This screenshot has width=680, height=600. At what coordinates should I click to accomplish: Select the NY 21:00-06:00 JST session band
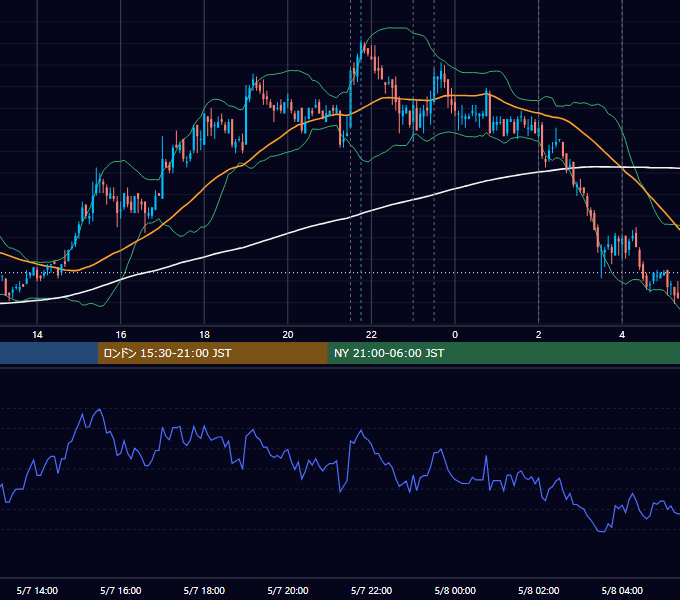coord(503,353)
